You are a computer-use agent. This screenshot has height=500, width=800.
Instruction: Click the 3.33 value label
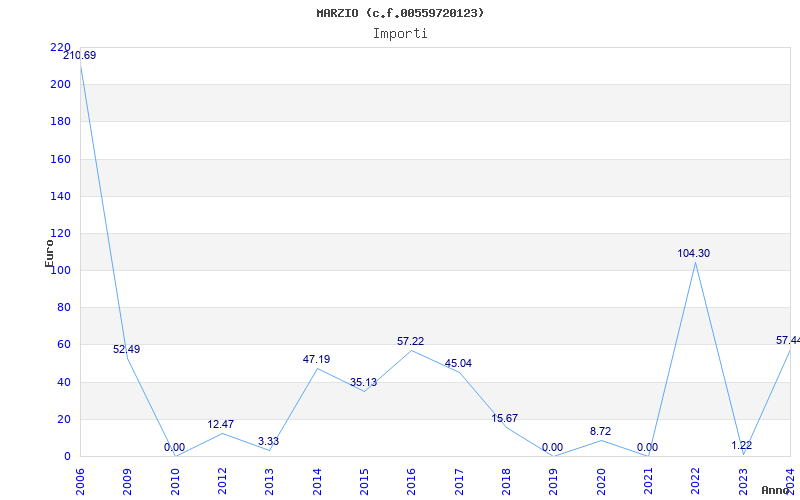click(x=268, y=441)
